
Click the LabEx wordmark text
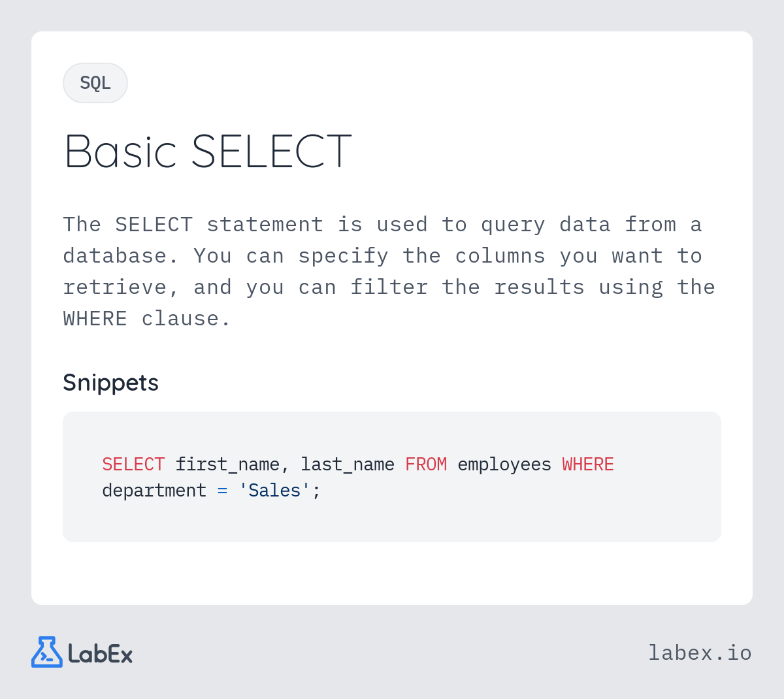(101, 653)
